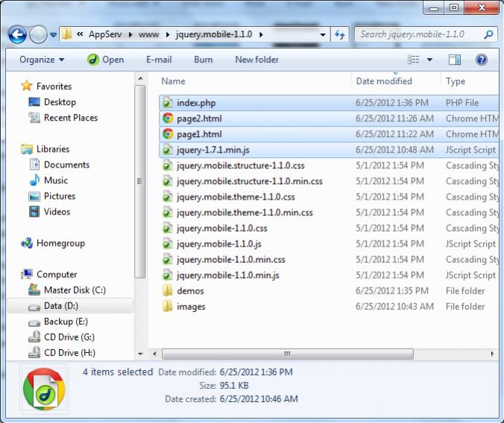Click horizontal scrollbar left arrow
504x423 pixels.
[x=154, y=354]
